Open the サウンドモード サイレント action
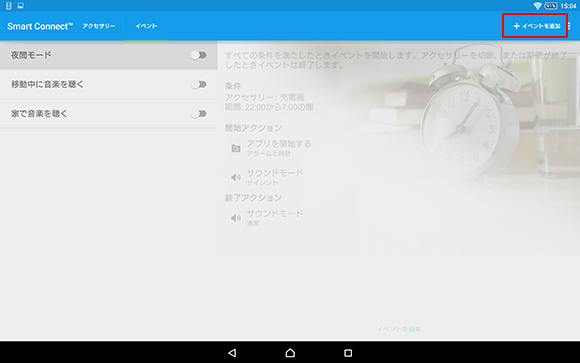Viewport: 580px width, 363px height. [275, 177]
